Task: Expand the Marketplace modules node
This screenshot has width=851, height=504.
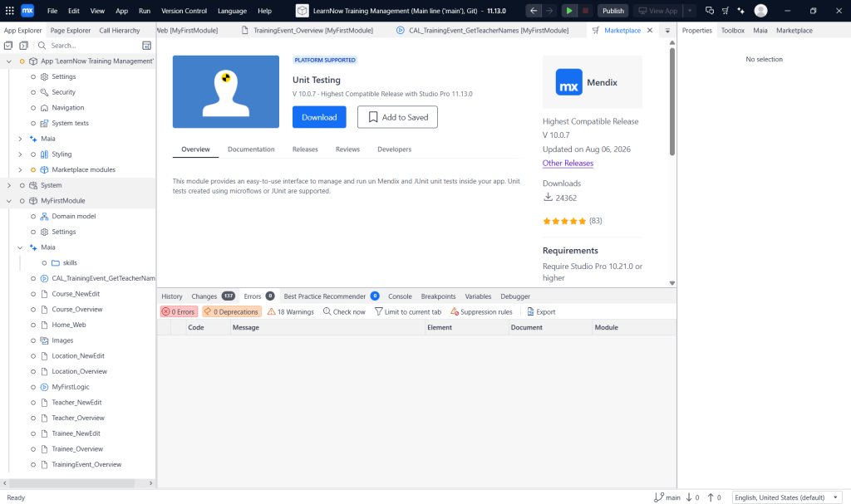Action: click(x=20, y=170)
